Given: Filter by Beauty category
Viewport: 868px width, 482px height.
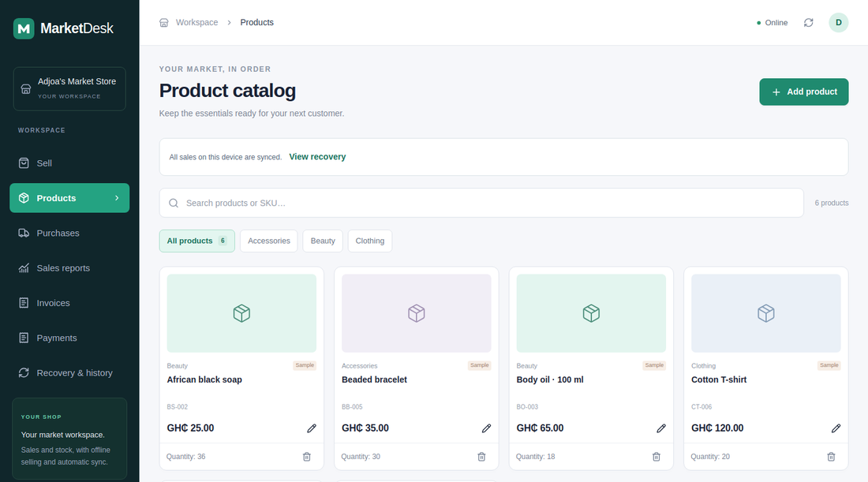Looking at the screenshot, I should 323,241.
